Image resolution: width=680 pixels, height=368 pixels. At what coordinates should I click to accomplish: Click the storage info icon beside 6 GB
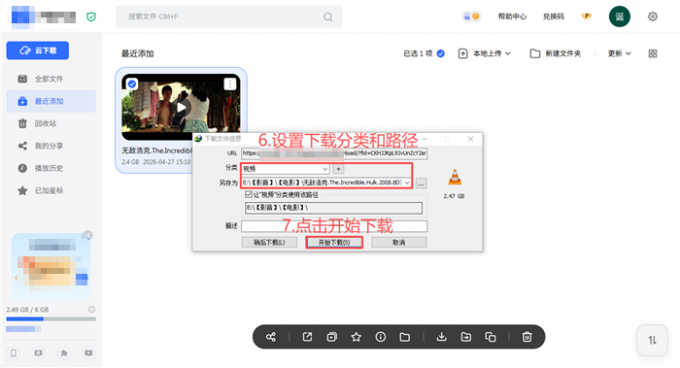(92, 309)
